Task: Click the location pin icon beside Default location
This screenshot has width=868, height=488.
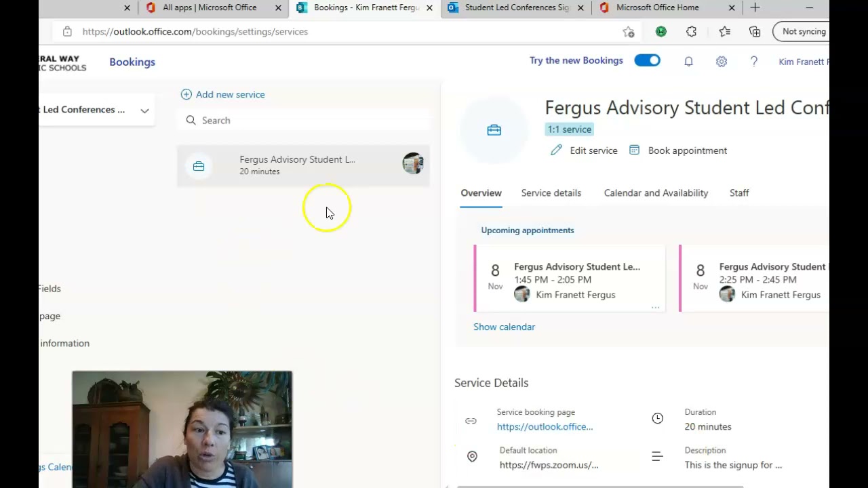Action: pos(472,457)
